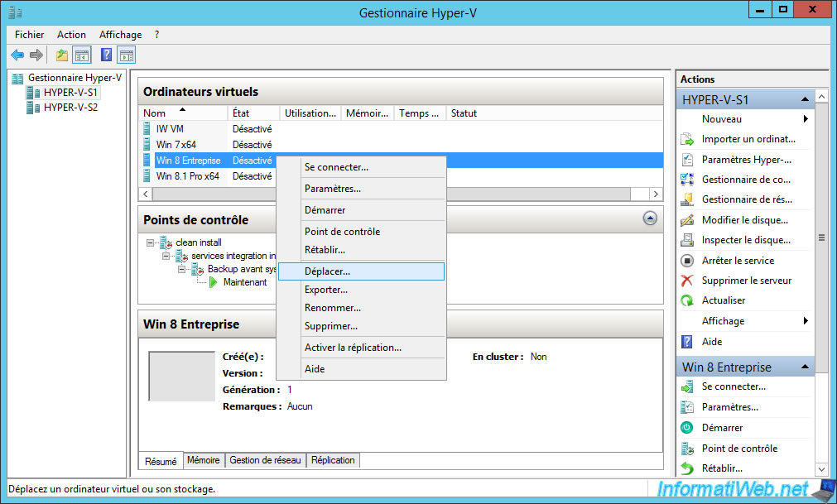This screenshot has width=837, height=504.
Task: Click the Importer un ordinat... icon
Action: click(687, 139)
